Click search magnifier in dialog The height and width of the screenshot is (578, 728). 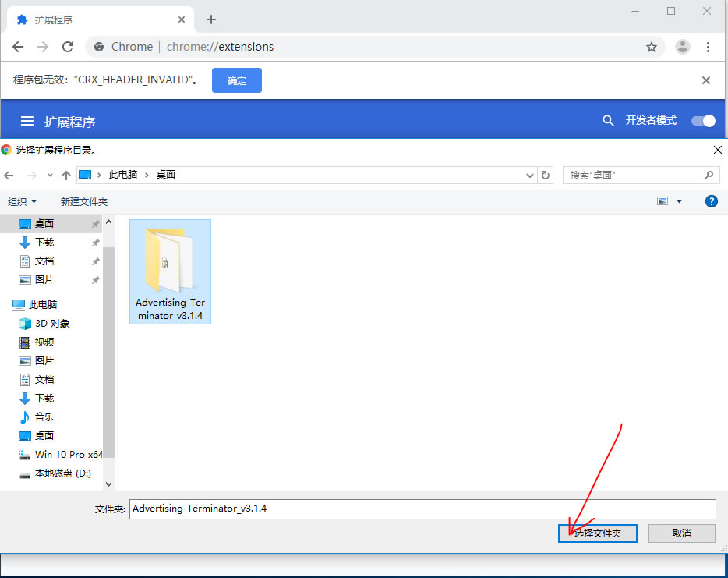(x=709, y=176)
